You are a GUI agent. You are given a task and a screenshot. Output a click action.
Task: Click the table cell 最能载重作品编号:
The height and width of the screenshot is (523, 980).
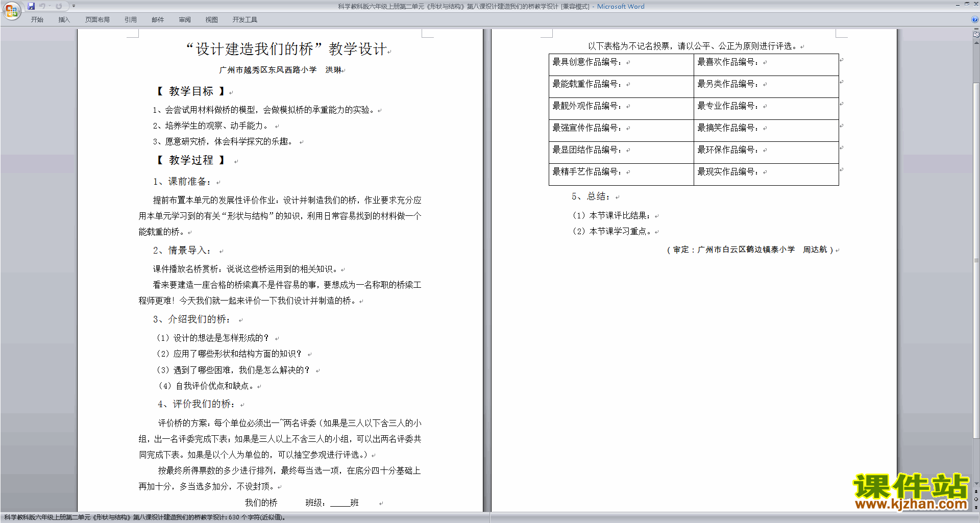pyautogui.click(x=621, y=87)
